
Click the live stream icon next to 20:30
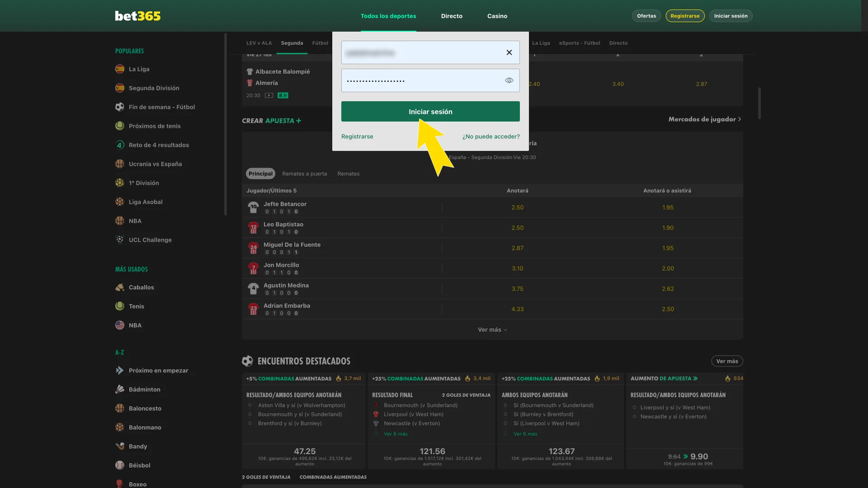[269, 95]
